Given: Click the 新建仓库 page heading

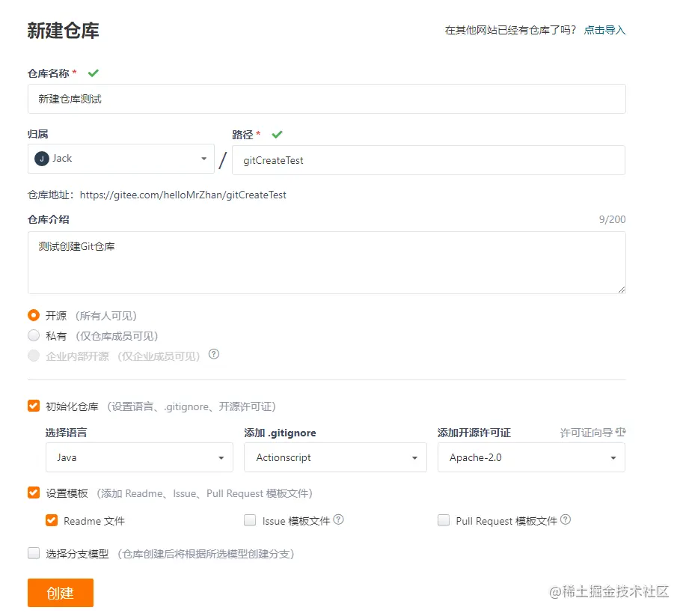Looking at the screenshot, I should tap(64, 31).
